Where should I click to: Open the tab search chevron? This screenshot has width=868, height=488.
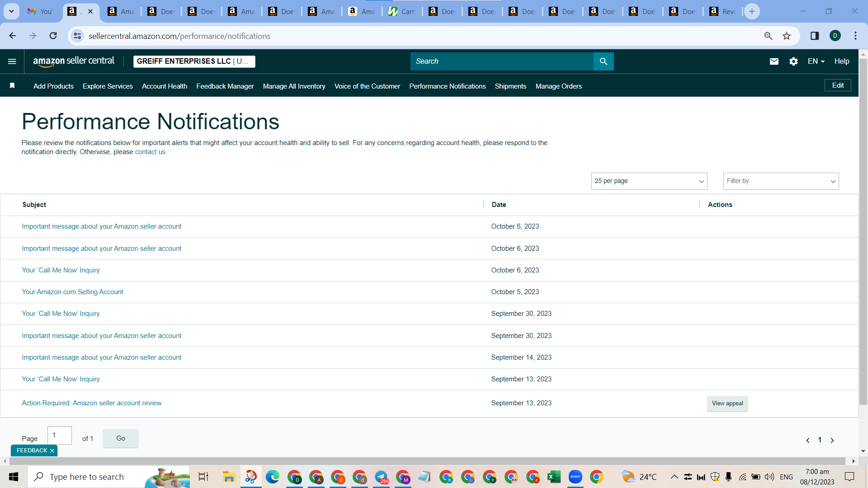pos(11,11)
